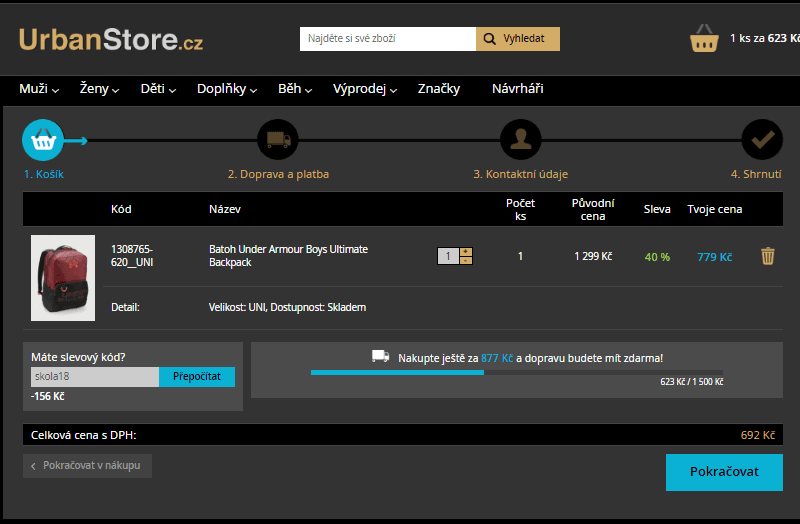Click the delivery truck step icon
800x524 pixels.
(x=278, y=140)
